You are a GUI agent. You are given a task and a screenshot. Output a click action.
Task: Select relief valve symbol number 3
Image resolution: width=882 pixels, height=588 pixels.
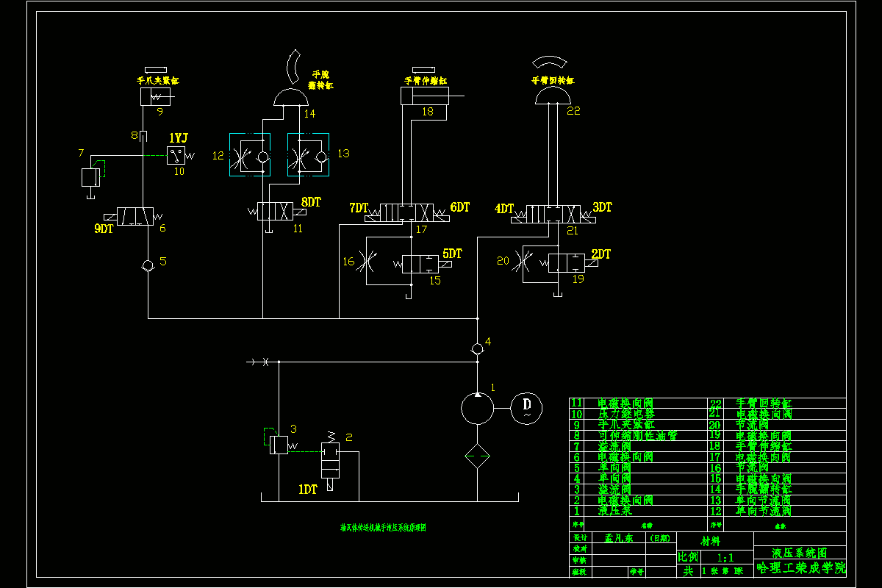[279, 445]
